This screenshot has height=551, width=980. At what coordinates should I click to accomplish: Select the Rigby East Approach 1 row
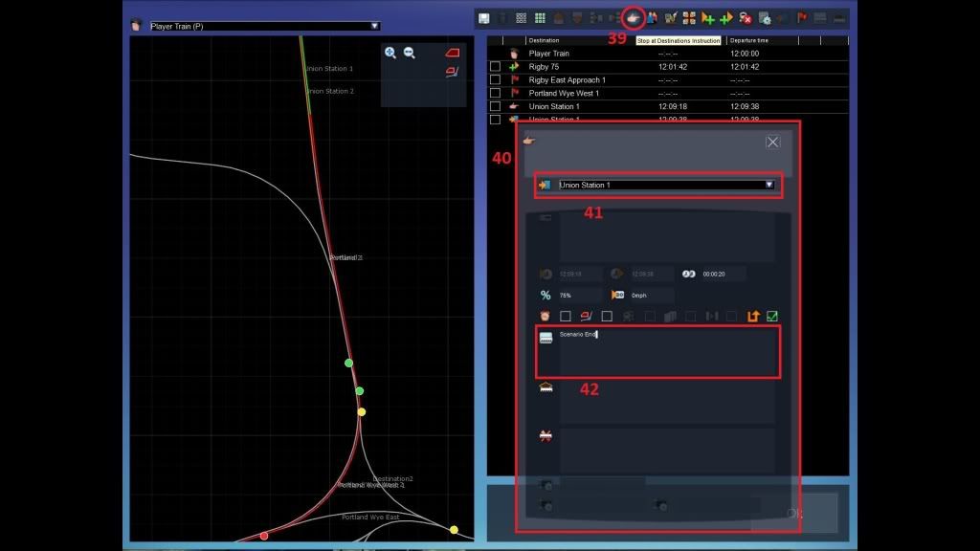(667, 80)
